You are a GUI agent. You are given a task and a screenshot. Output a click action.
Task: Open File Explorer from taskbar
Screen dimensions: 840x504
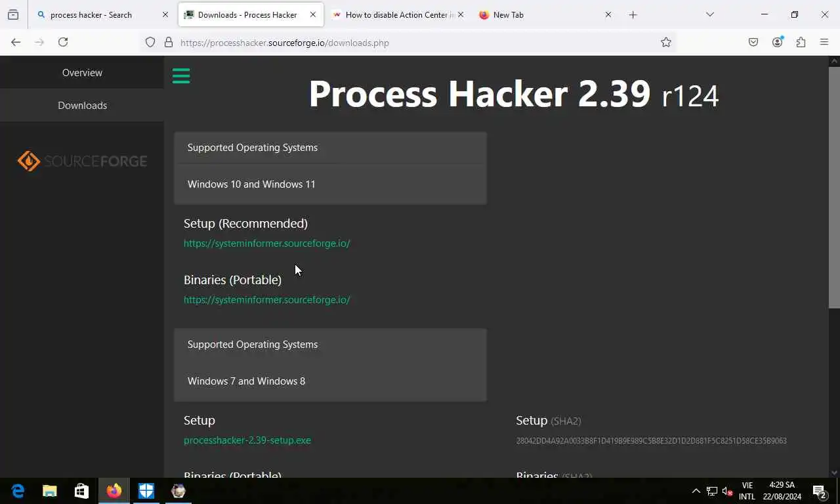50,491
